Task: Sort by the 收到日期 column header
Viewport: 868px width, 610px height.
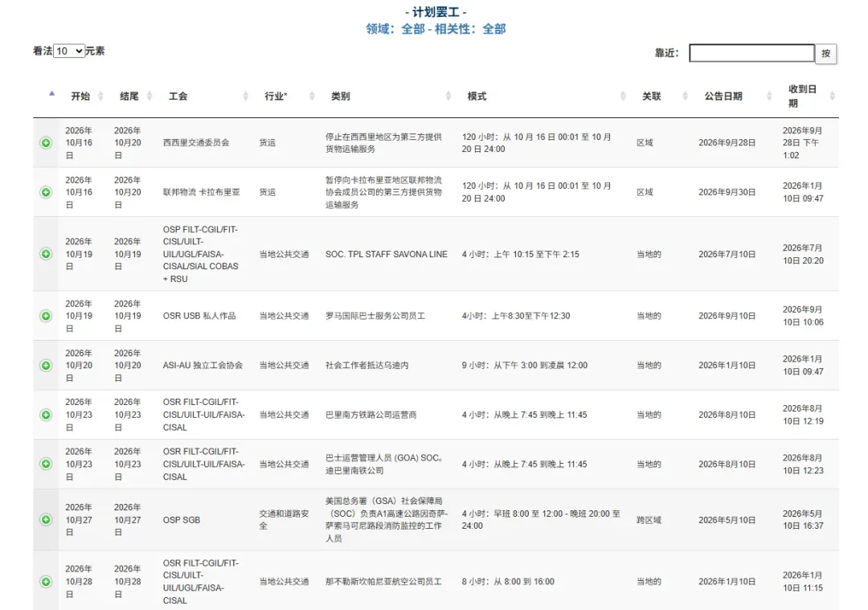Action: [x=802, y=96]
